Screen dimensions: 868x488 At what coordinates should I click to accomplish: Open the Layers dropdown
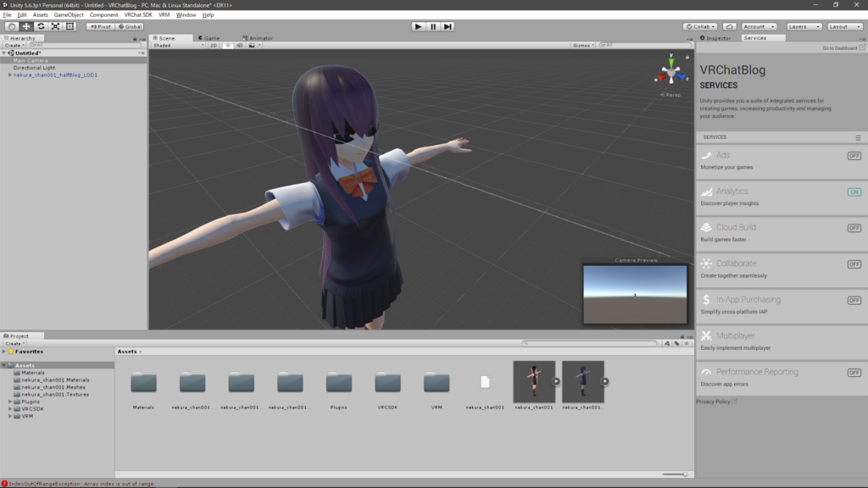[x=804, y=26]
